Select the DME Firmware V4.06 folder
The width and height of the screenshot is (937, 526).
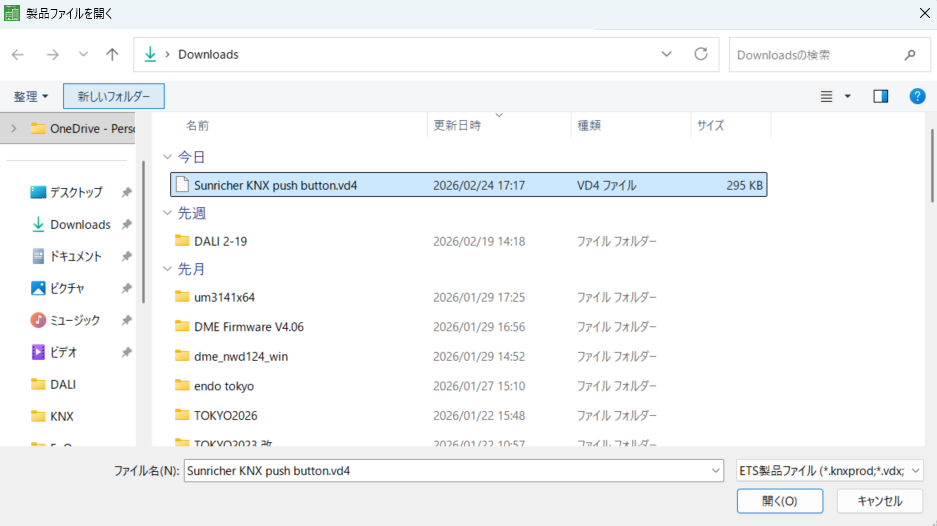click(249, 326)
